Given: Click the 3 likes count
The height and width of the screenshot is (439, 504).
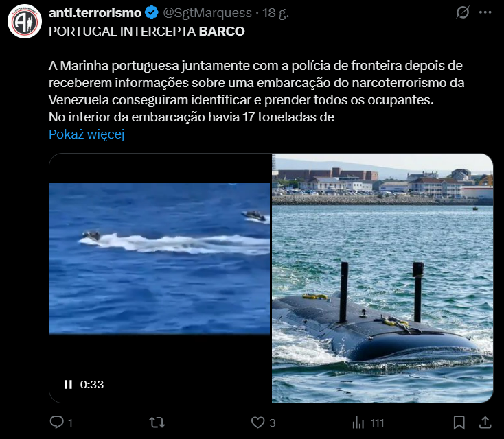Looking at the screenshot, I should [x=272, y=423].
